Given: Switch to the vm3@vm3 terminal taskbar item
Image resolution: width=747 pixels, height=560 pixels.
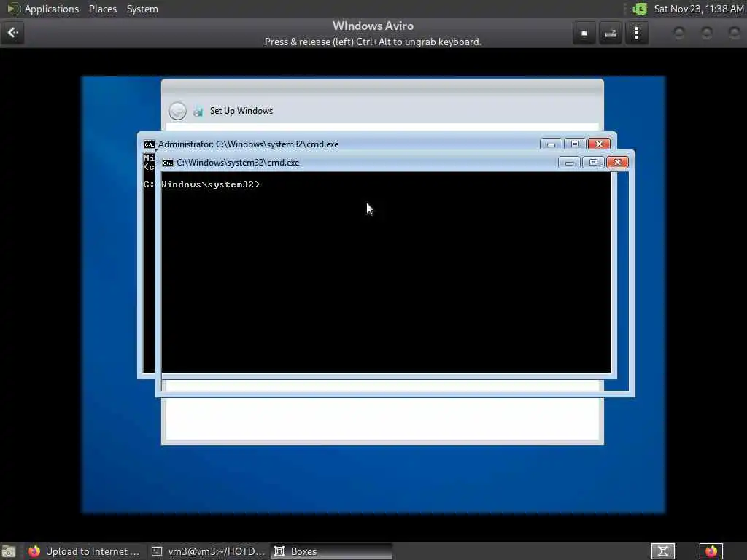Looking at the screenshot, I should coord(208,551).
